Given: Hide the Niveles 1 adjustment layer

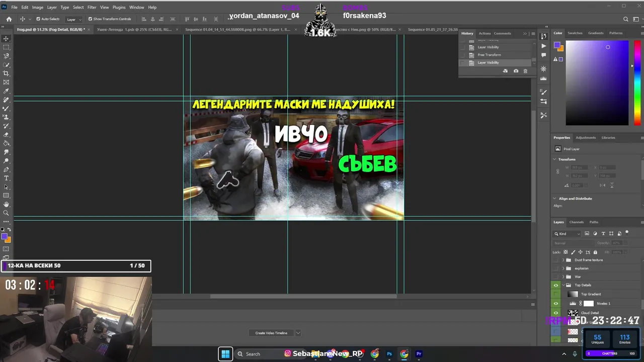Looking at the screenshot, I should (556, 304).
